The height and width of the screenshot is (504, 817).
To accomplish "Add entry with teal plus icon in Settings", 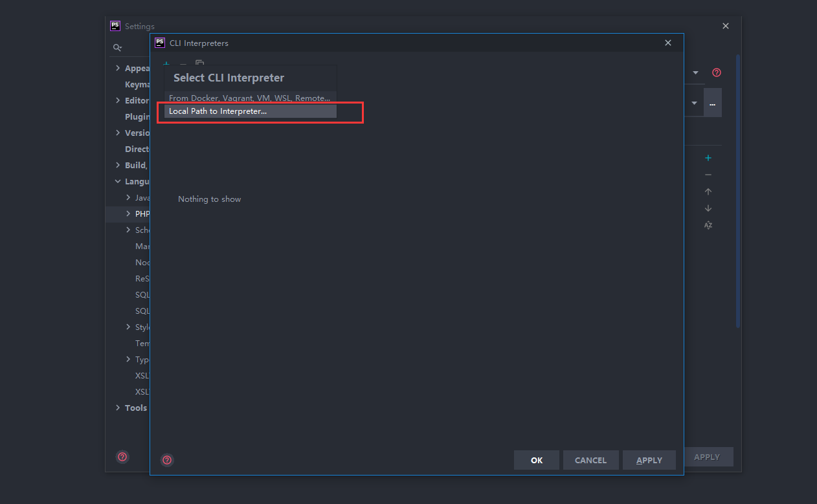I will [708, 158].
